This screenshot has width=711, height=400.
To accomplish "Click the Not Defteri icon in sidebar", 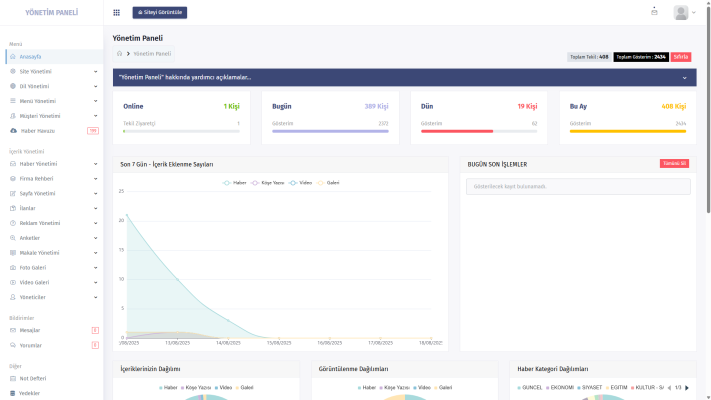I will 13,379.
